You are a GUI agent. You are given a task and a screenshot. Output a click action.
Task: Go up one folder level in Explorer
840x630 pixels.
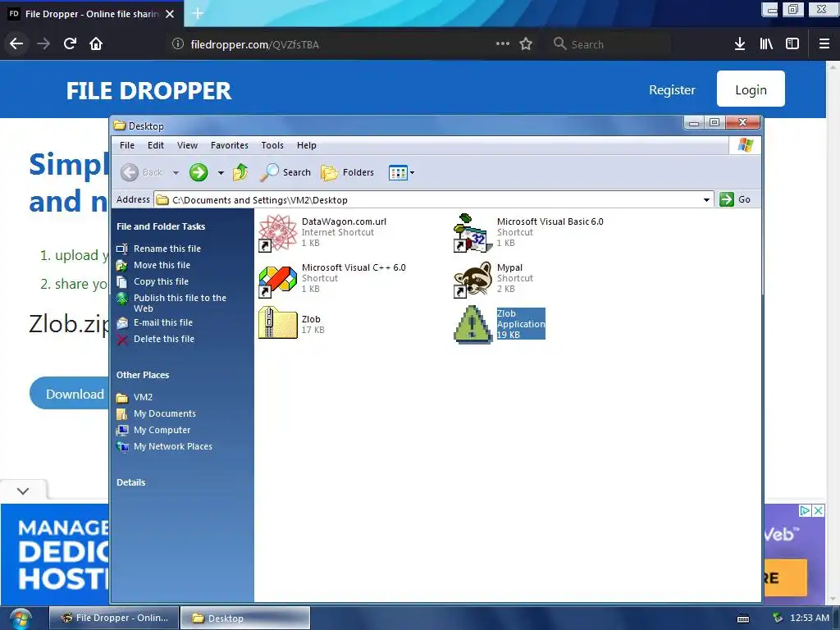coord(240,172)
